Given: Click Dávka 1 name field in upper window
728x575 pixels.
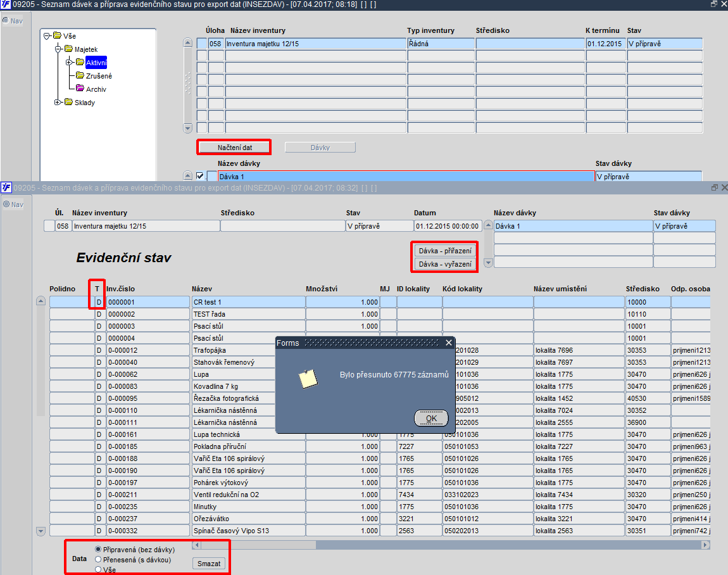Looking at the screenshot, I should 406,177.
